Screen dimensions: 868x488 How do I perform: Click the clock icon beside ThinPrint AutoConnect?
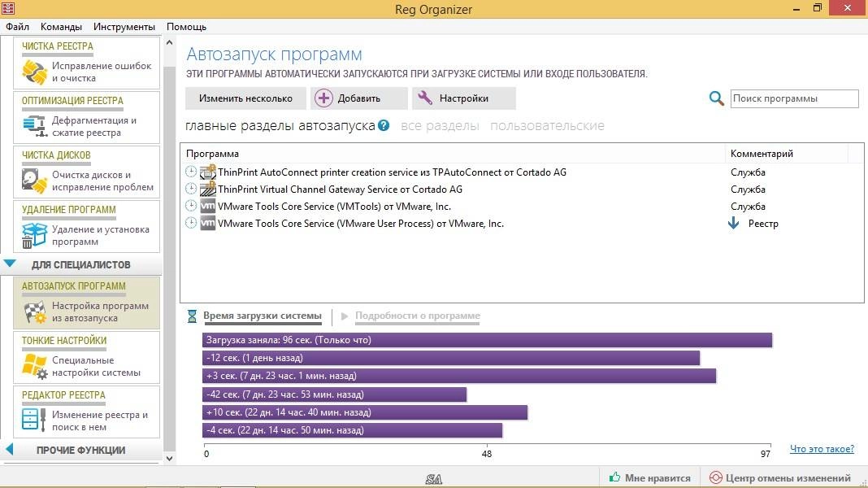(191, 172)
